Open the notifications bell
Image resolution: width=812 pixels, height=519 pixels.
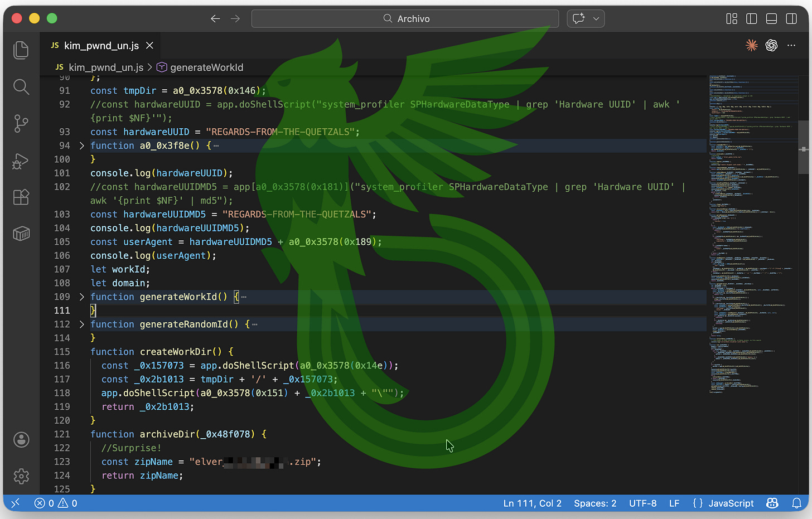click(x=797, y=503)
